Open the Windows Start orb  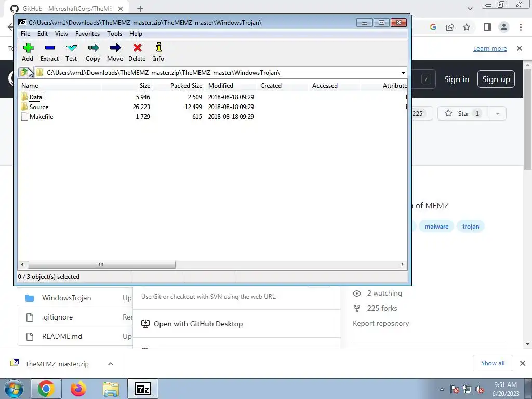(x=14, y=389)
